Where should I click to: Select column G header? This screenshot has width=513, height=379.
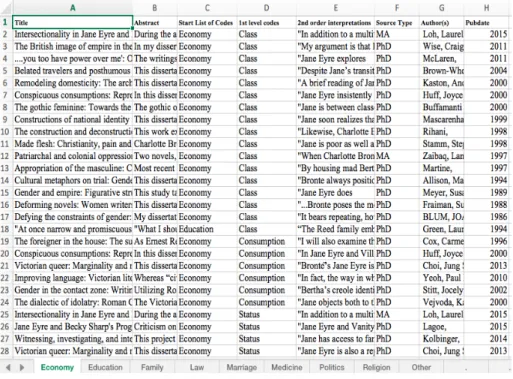pos(441,8)
